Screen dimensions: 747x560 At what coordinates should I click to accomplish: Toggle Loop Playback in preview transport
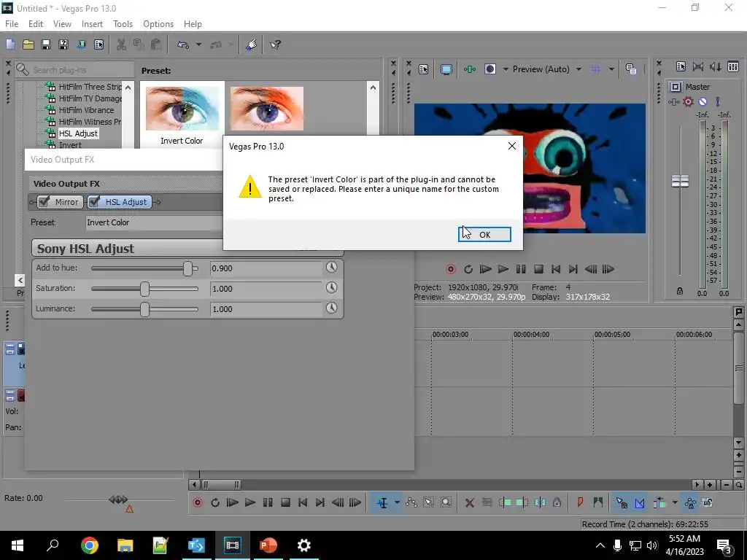tap(468, 269)
